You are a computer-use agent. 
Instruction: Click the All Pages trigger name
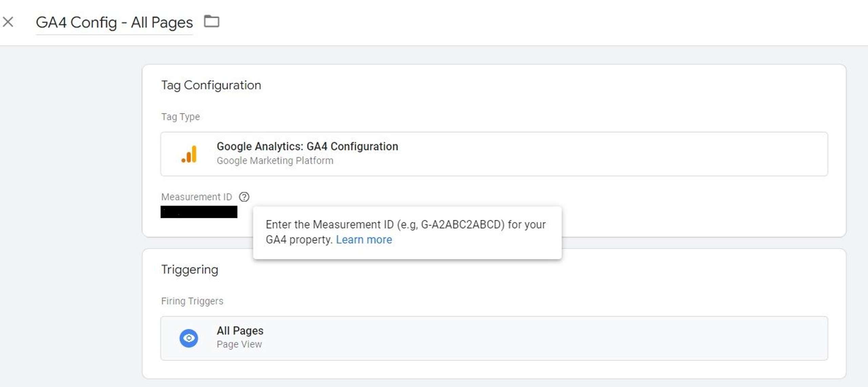tap(240, 330)
